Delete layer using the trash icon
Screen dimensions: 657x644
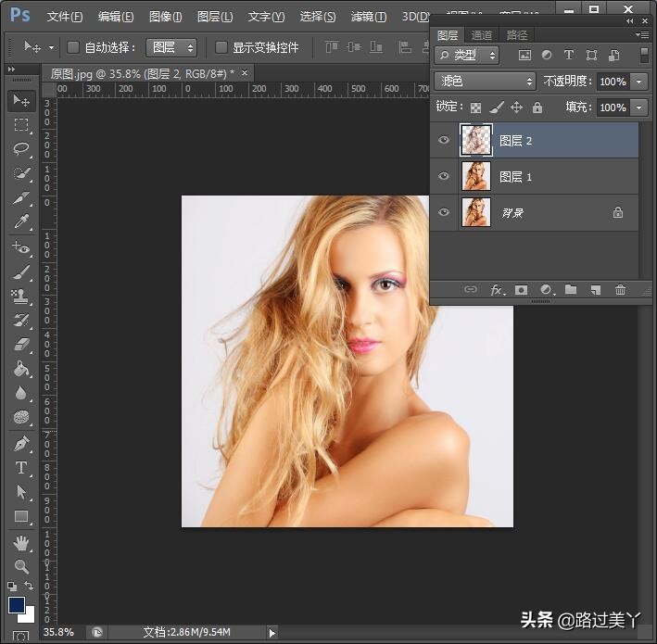pyautogui.click(x=620, y=290)
